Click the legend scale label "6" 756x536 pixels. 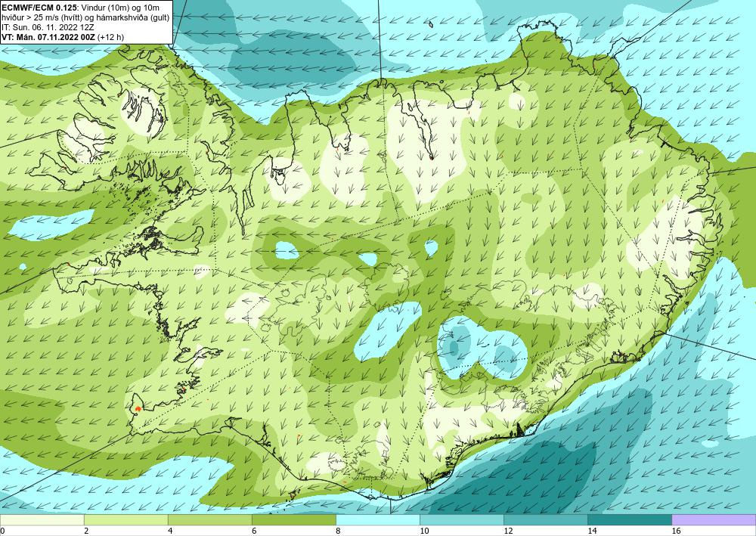click(x=254, y=531)
